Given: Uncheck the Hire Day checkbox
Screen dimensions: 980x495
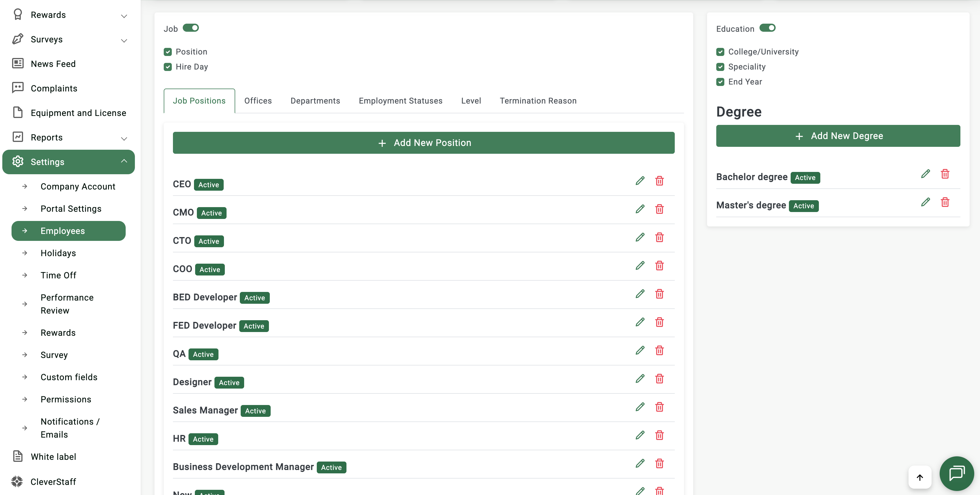Looking at the screenshot, I should tap(167, 67).
